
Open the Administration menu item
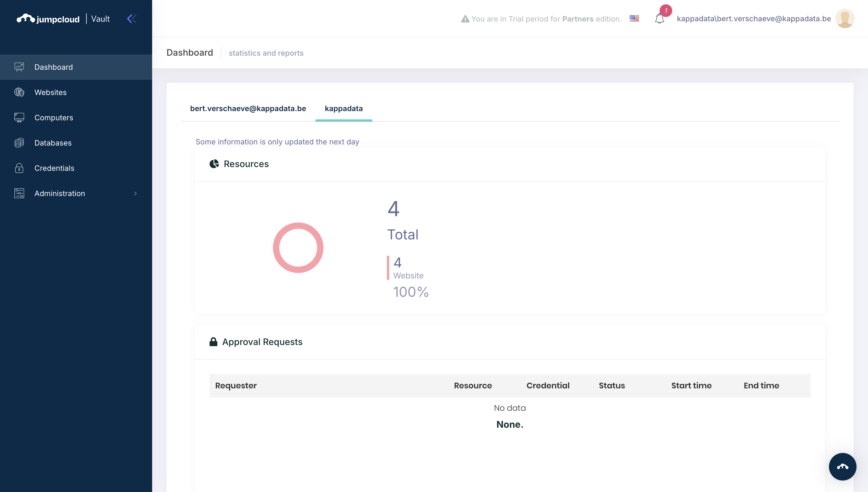(x=60, y=194)
